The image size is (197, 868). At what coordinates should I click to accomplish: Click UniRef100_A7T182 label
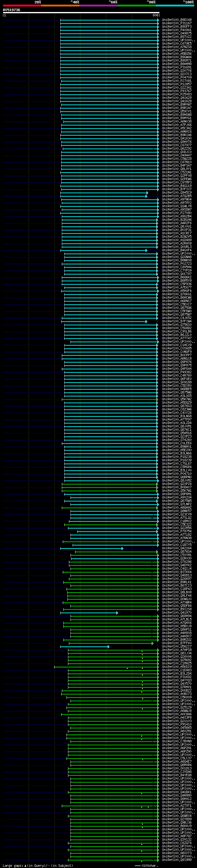[x=177, y=535]
